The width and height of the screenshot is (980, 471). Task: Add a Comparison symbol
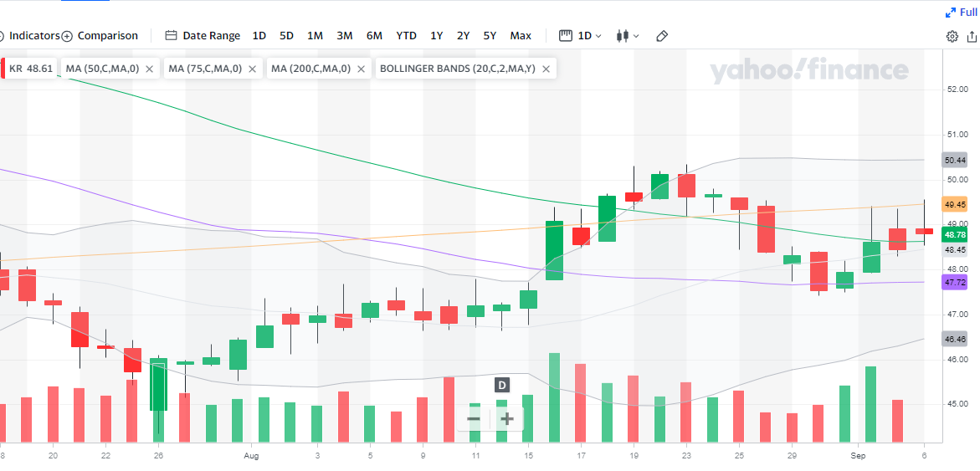[x=100, y=36]
